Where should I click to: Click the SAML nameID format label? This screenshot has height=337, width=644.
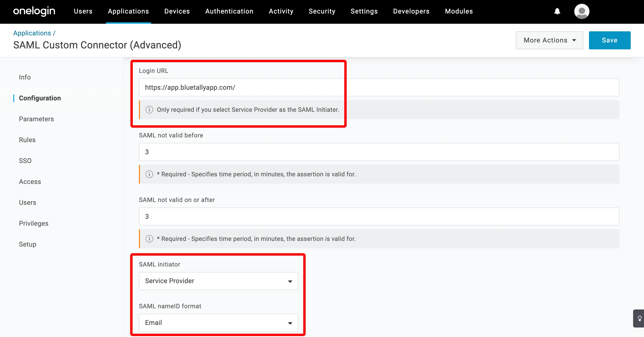pyautogui.click(x=170, y=306)
